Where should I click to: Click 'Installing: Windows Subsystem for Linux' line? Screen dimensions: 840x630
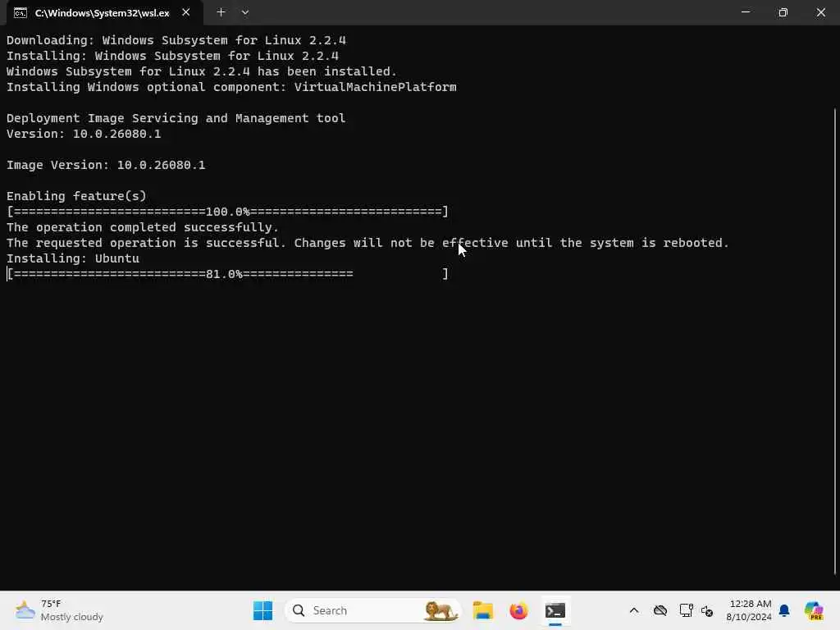172,56
